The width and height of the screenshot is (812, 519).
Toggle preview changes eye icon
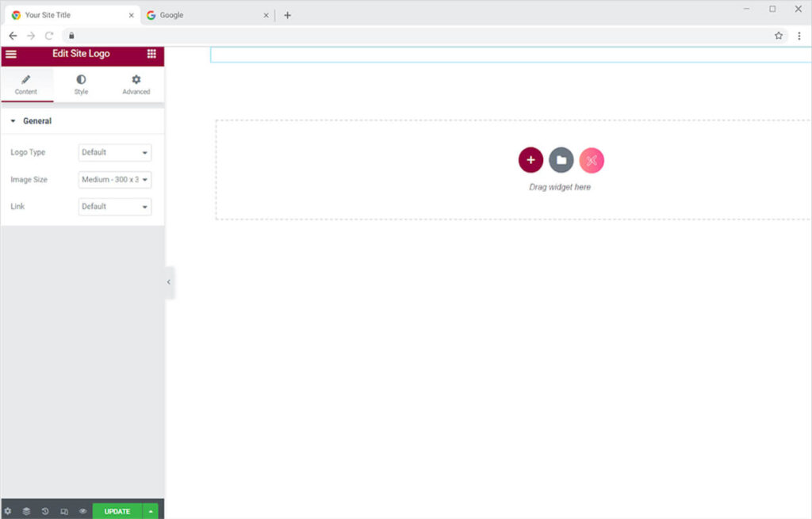(82, 511)
